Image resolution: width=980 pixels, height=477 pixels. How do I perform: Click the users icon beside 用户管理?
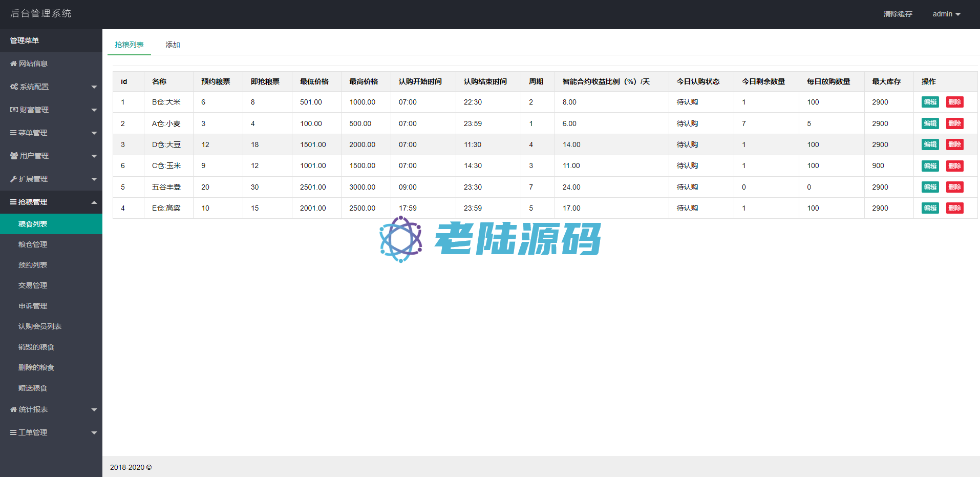click(14, 156)
